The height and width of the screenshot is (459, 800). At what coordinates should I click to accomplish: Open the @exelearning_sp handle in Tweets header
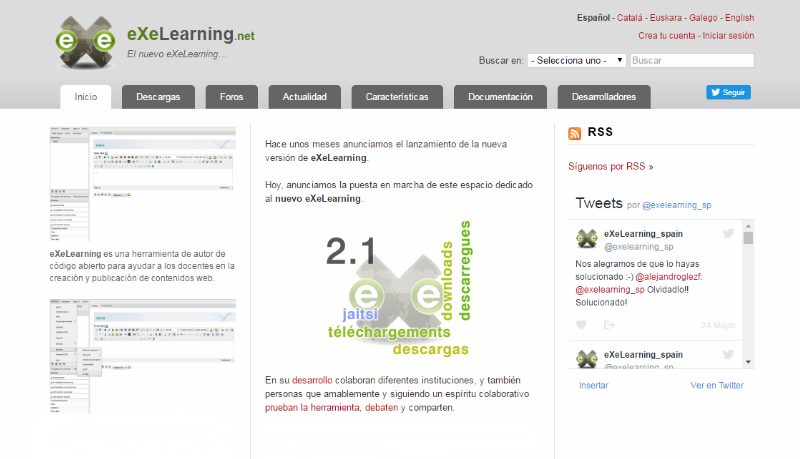[x=677, y=205]
